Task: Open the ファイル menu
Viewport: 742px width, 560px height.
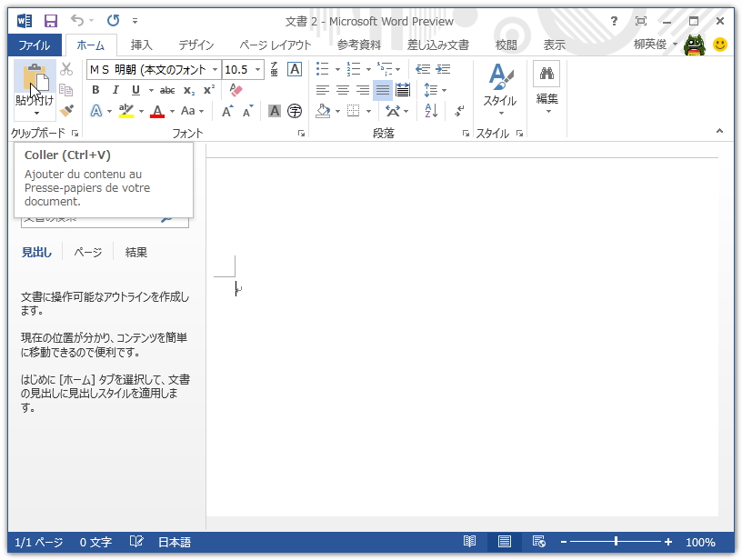Action: [x=35, y=44]
